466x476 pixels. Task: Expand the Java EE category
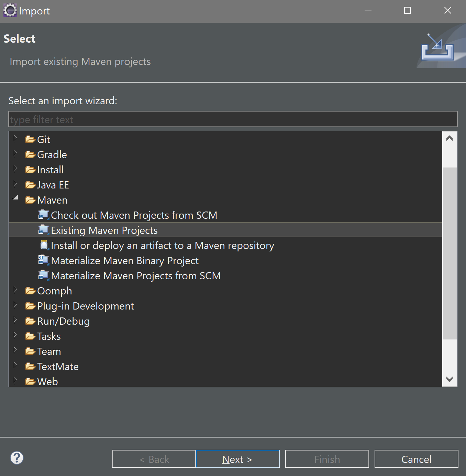pyautogui.click(x=15, y=184)
